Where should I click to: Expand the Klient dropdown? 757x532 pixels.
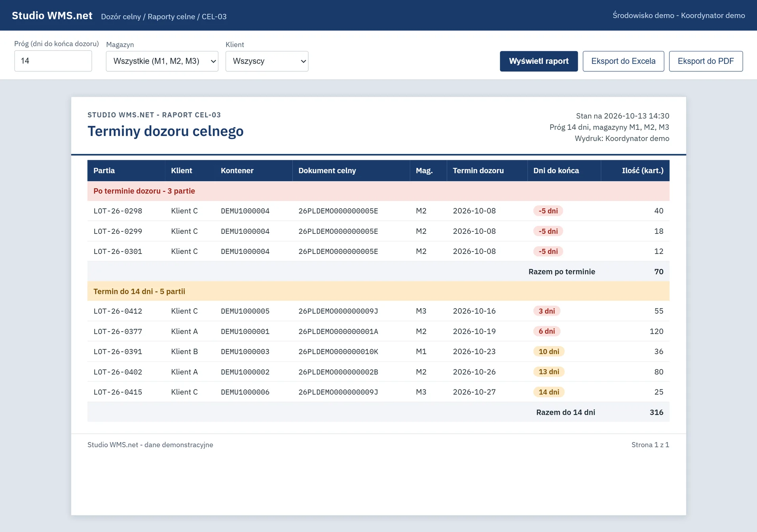click(x=267, y=61)
